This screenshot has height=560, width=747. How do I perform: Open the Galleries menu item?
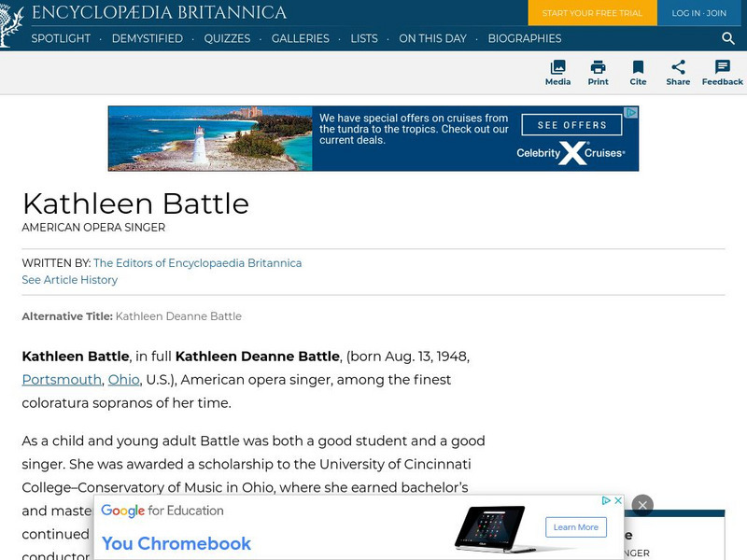[301, 38]
